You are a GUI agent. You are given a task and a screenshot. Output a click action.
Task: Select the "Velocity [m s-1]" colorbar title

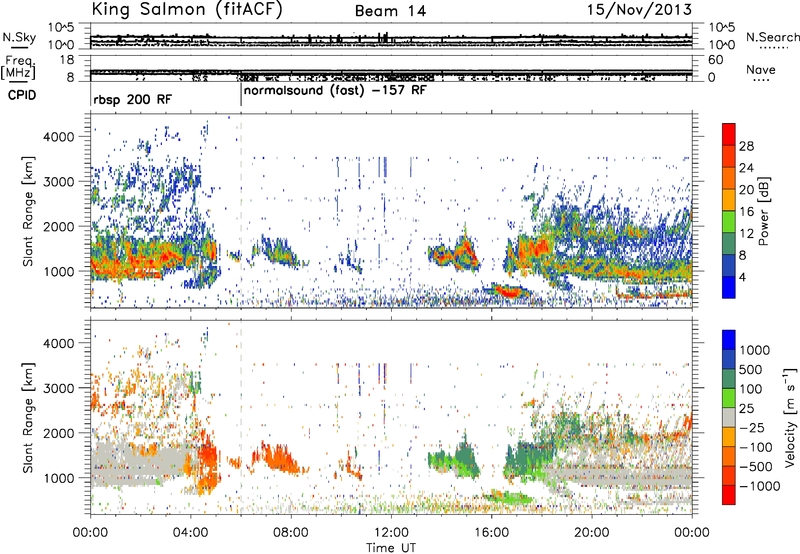(x=790, y=417)
